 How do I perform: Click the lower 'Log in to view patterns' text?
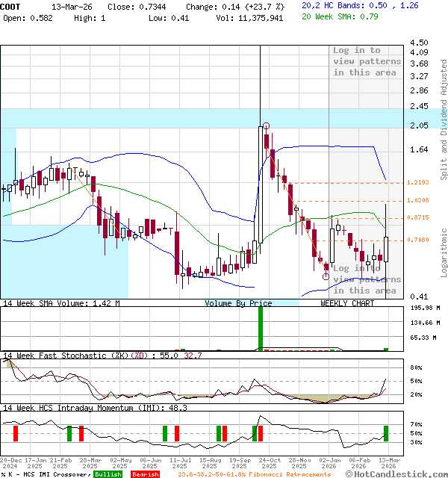[x=367, y=279]
